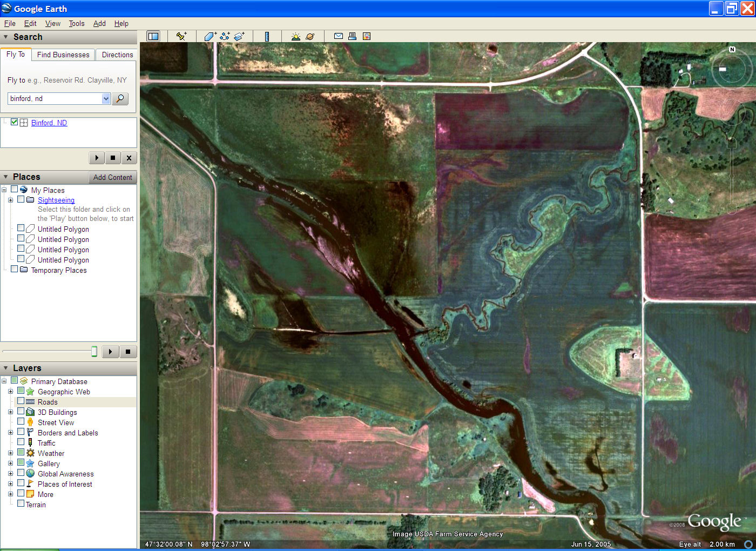Viewport: 756px width, 551px height.
Task: Play the search results tour
Action: click(97, 158)
